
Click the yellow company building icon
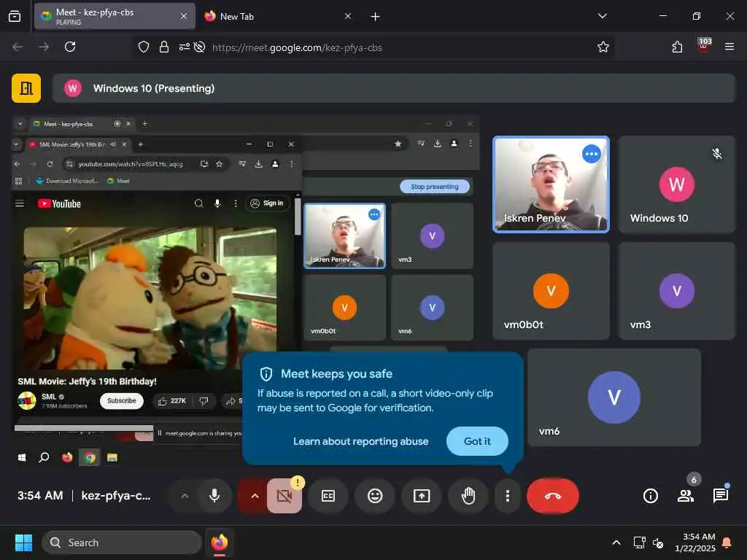[26, 88]
